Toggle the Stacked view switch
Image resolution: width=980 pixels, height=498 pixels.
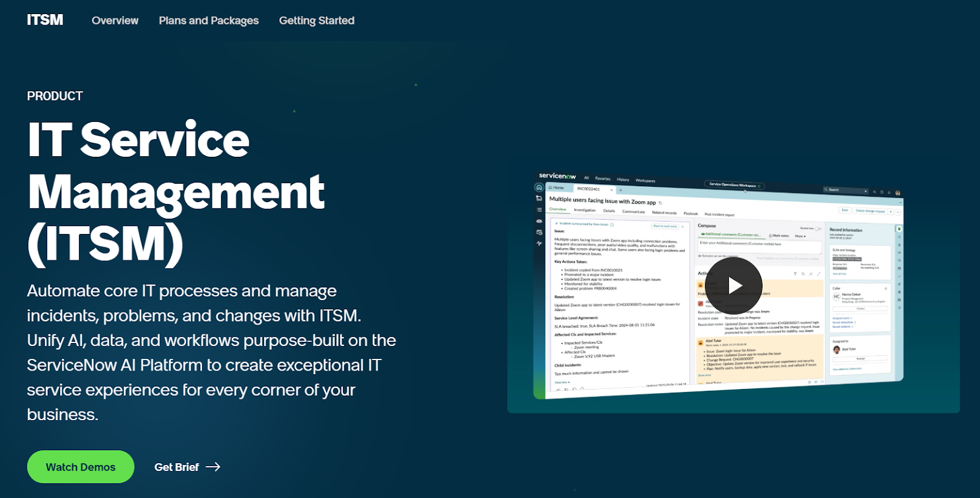point(818,228)
